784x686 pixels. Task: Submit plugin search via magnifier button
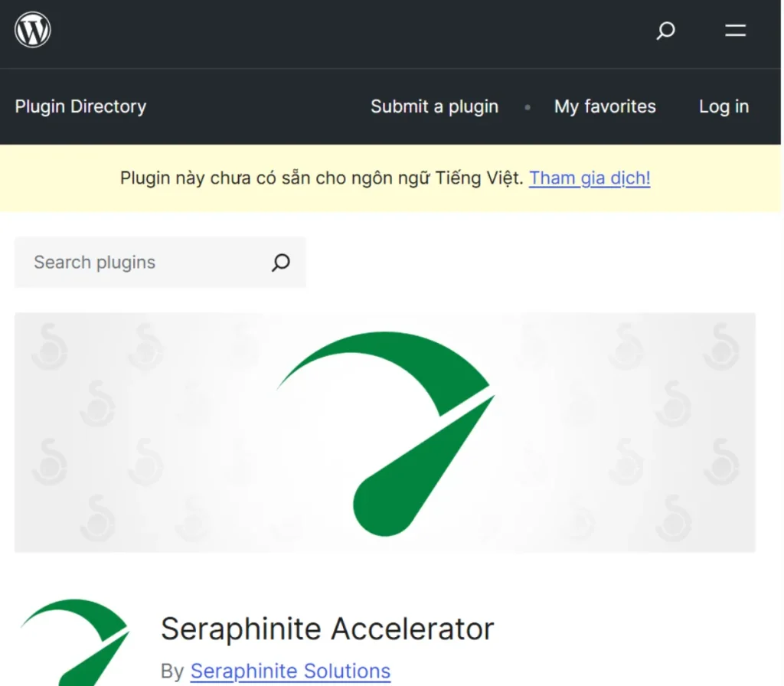tap(281, 263)
